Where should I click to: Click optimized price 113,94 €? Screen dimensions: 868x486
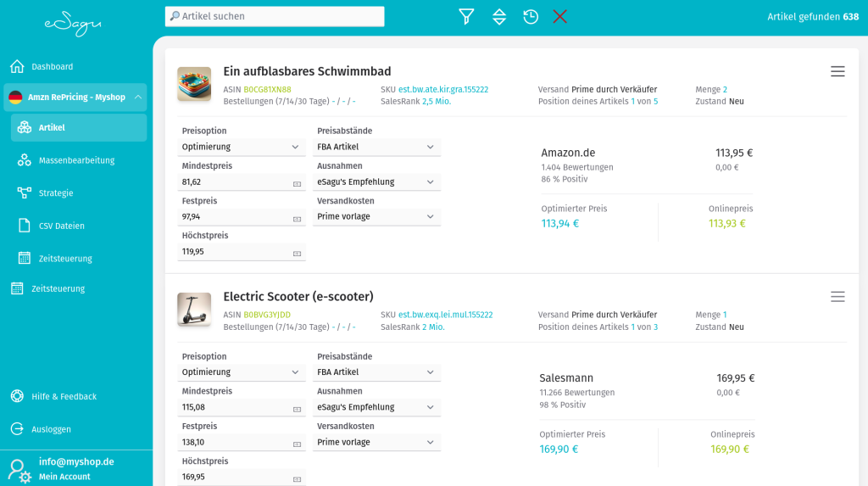click(560, 224)
